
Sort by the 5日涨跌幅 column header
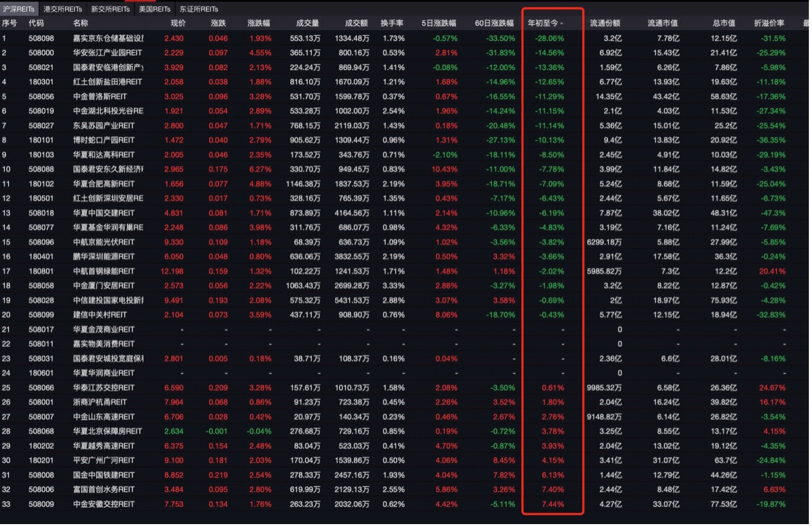tap(439, 23)
